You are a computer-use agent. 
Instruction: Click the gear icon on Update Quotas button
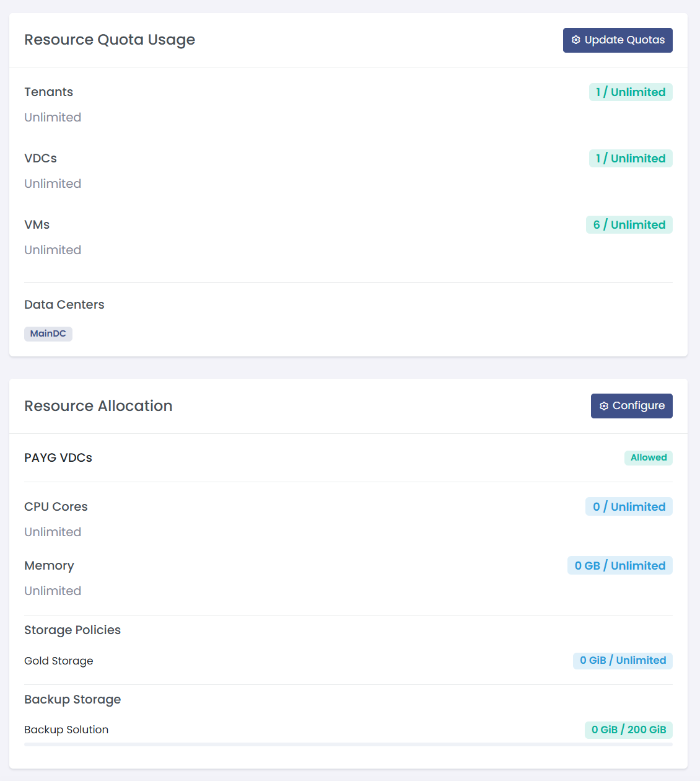pyautogui.click(x=576, y=40)
